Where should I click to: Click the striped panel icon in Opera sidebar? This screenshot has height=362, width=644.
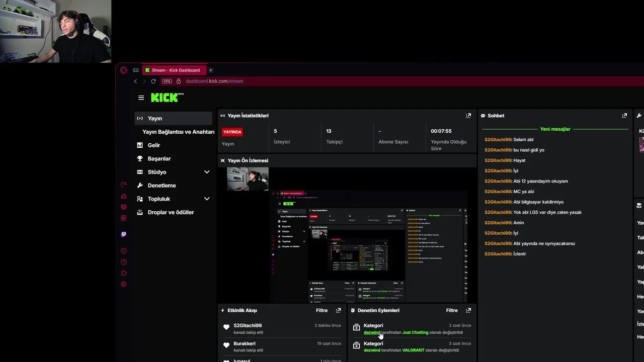[x=124, y=207]
